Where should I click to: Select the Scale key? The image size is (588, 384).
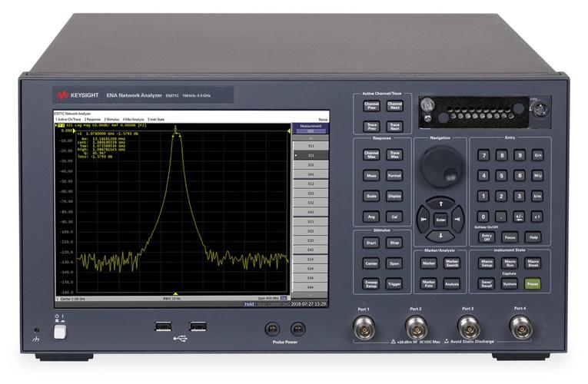click(x=371, y=196)
